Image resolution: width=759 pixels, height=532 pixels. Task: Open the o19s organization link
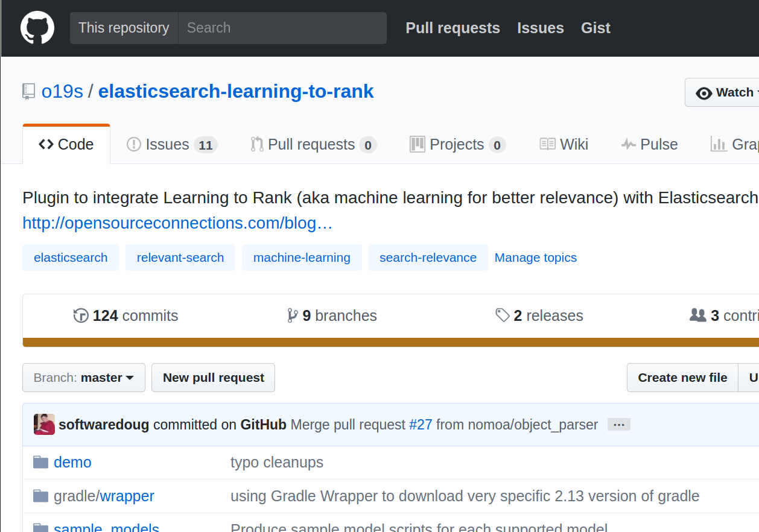(x=62, y=92)
